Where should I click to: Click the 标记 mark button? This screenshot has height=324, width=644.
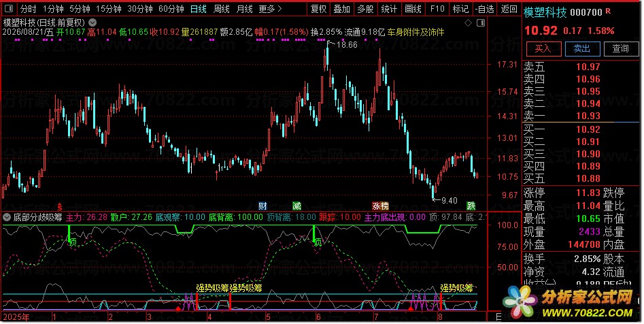[x=460, y=9]
